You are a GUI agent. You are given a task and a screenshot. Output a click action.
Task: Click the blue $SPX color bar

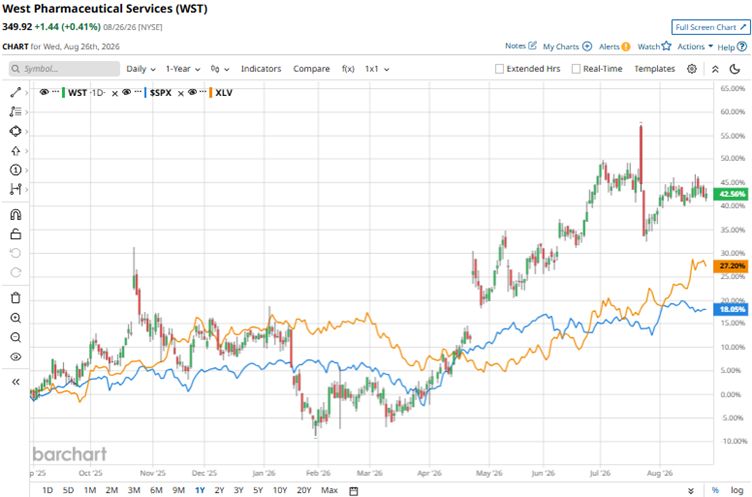(x=145, y=92)
